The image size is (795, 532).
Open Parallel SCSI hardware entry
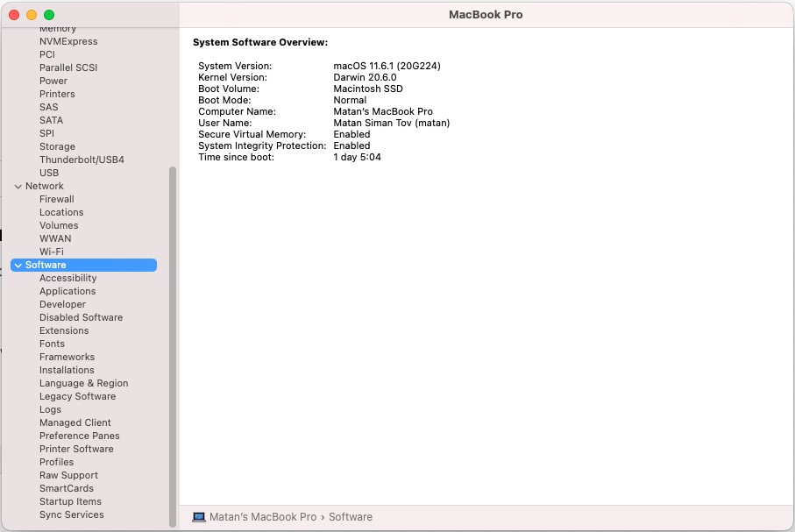[68, 68]
